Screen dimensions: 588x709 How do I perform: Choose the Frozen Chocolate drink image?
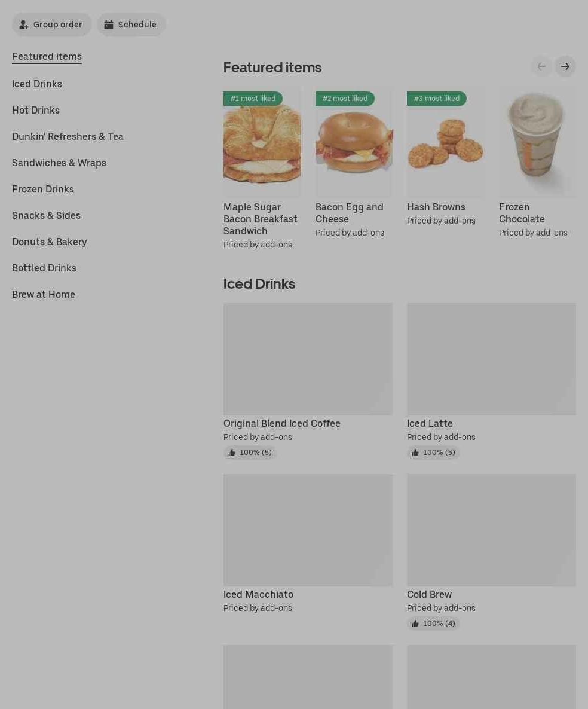tap(537, 142)
